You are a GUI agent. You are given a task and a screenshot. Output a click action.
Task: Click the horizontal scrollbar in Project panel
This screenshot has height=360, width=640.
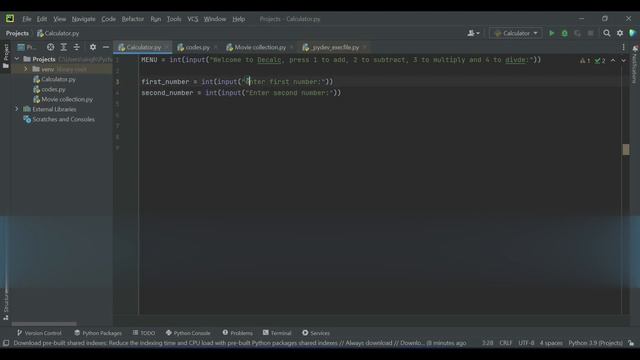pyautogui.click(x=44, y=324)
